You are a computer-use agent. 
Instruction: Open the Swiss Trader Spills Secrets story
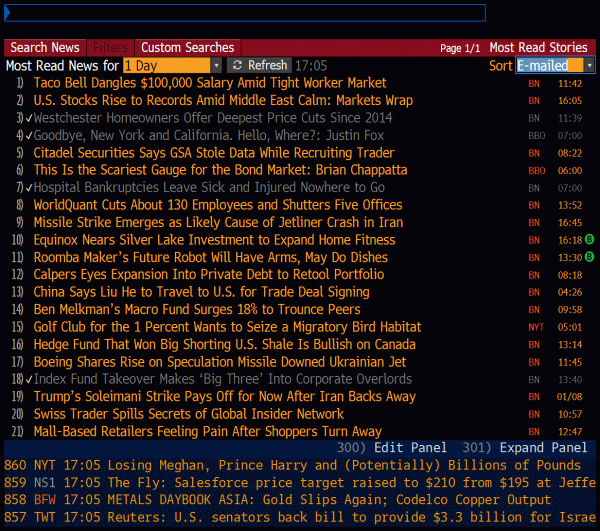pyautogui.click(x=189, y=414)
